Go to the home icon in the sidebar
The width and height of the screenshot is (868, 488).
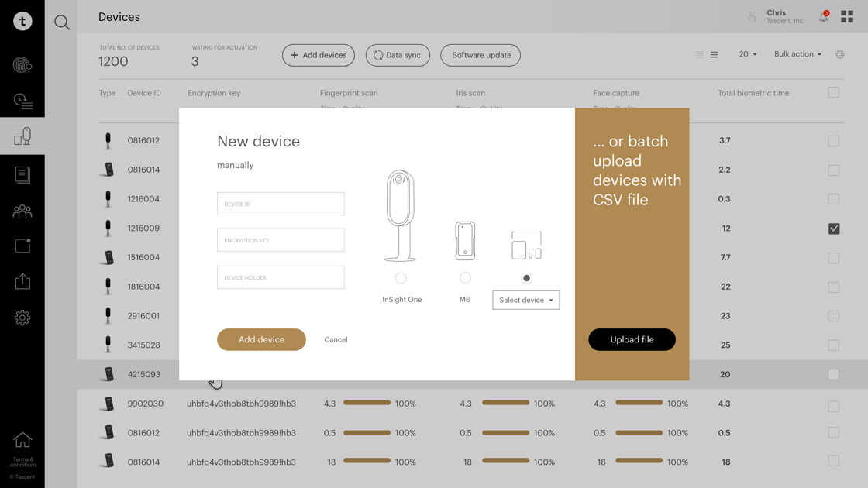tap(22, 440)
